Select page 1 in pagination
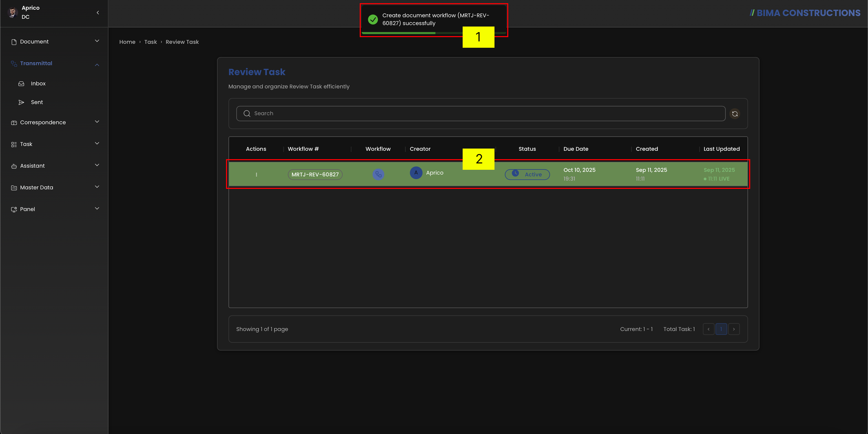The width and height of the screenshot is (868, 434). (721, 329)
